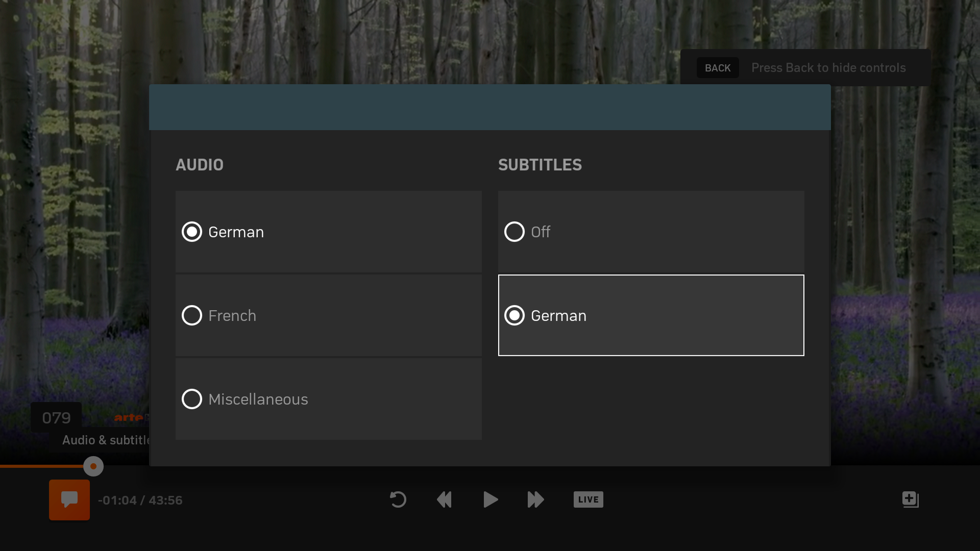Click the SUBTITLES section heading

click(x=540, y=165)
